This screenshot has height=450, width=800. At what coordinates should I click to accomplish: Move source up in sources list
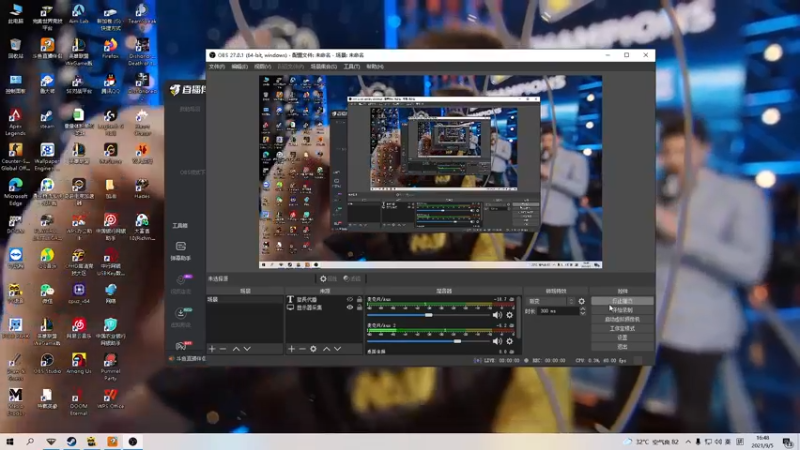click(327, 349)
